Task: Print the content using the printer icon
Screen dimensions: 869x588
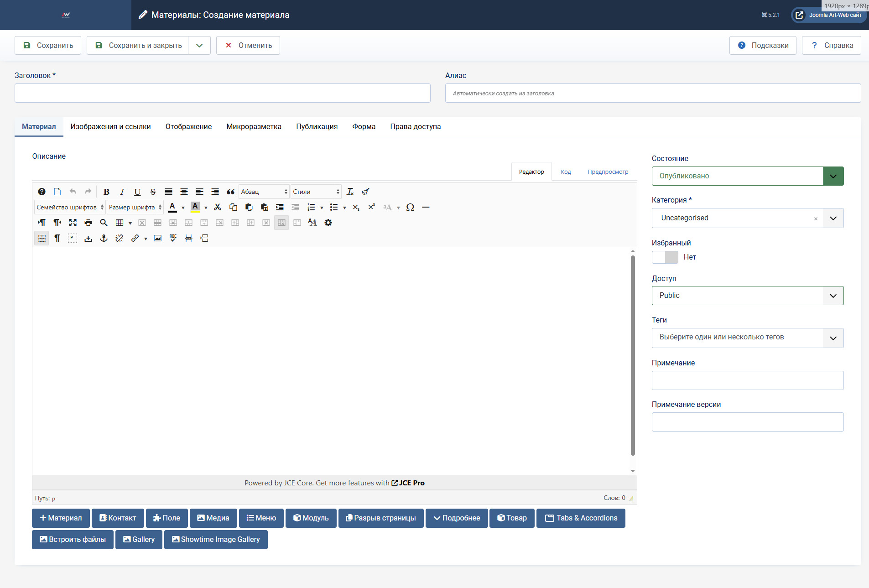Action: [x=88, y=223]
